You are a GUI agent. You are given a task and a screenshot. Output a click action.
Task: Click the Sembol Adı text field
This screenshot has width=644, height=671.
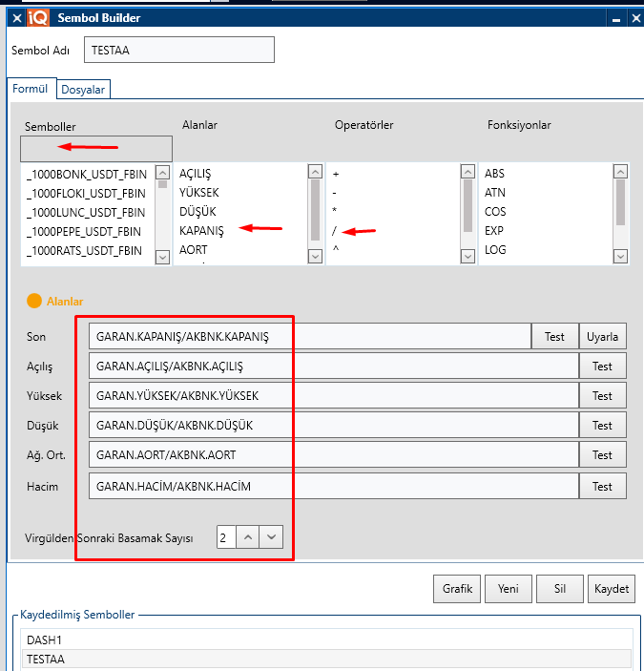[x=178, y=50]
